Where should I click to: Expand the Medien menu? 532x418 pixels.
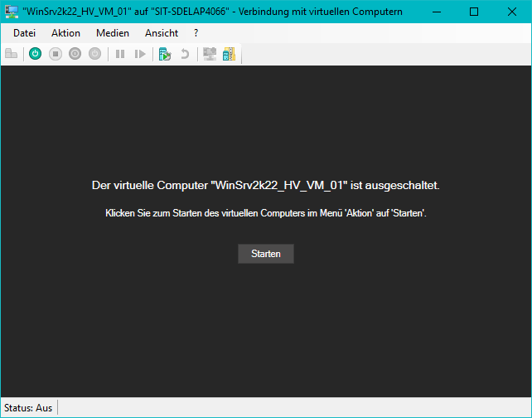tap(113, 32)
